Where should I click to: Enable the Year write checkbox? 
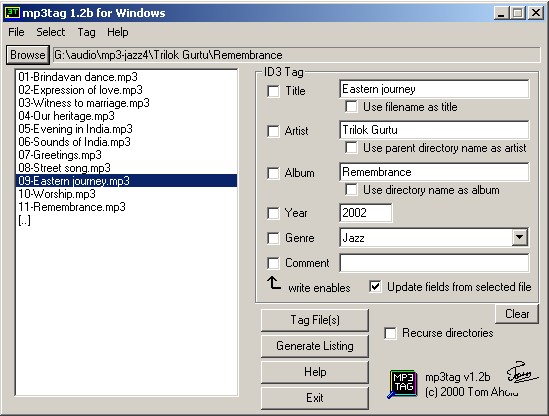click(273, 213)
